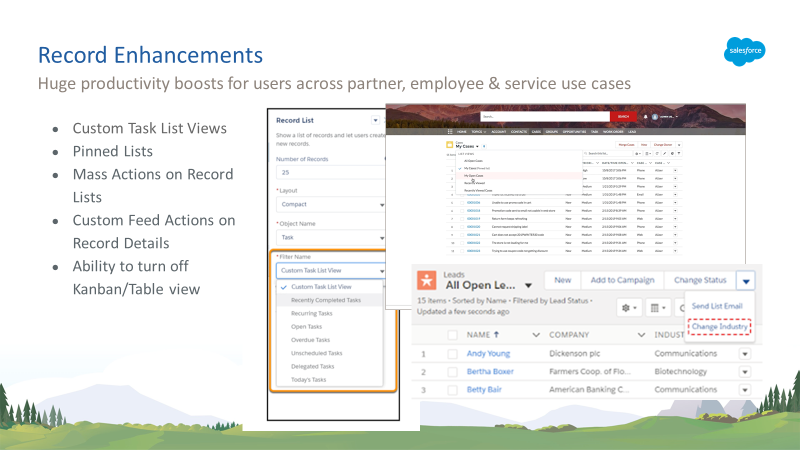
Task: Click the NAME column sort arrow
Action: pos(496,335)
